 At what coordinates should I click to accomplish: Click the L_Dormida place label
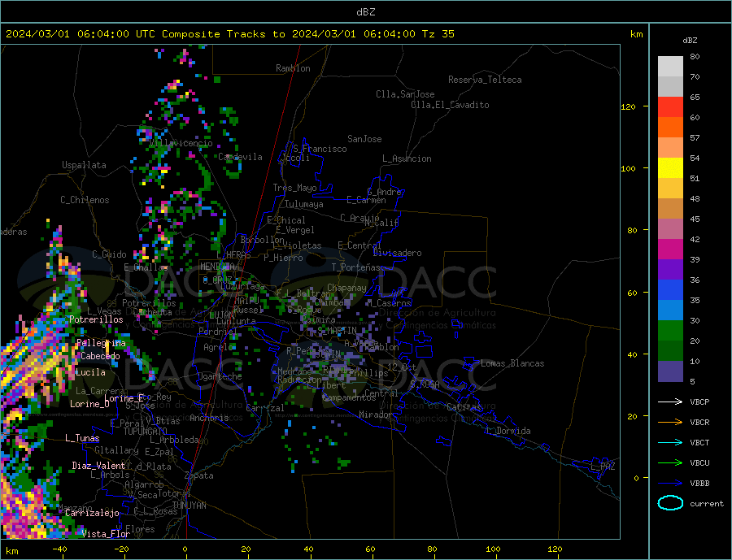tap(509, 431)
